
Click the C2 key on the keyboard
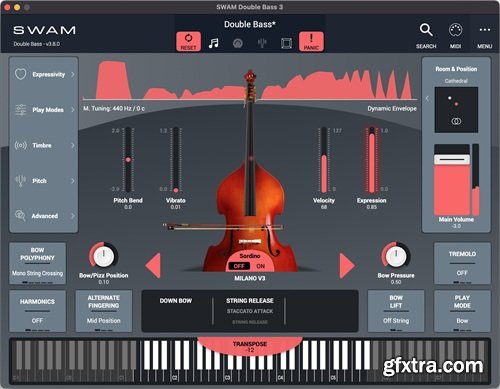coord(174,378)
